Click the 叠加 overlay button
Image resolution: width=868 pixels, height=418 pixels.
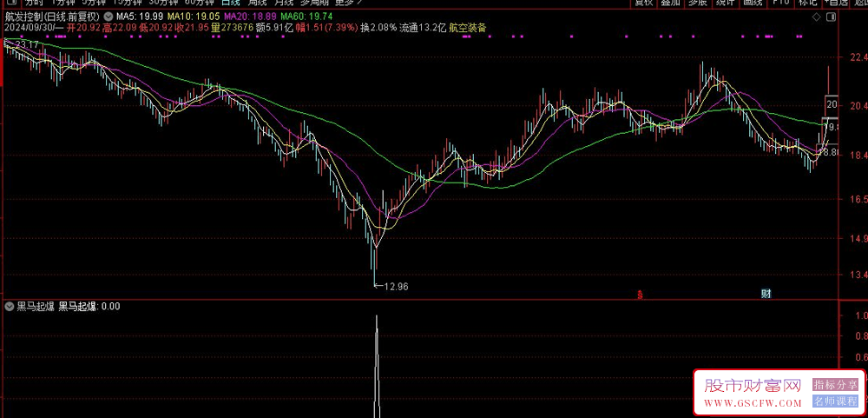(x=670, y=3)
